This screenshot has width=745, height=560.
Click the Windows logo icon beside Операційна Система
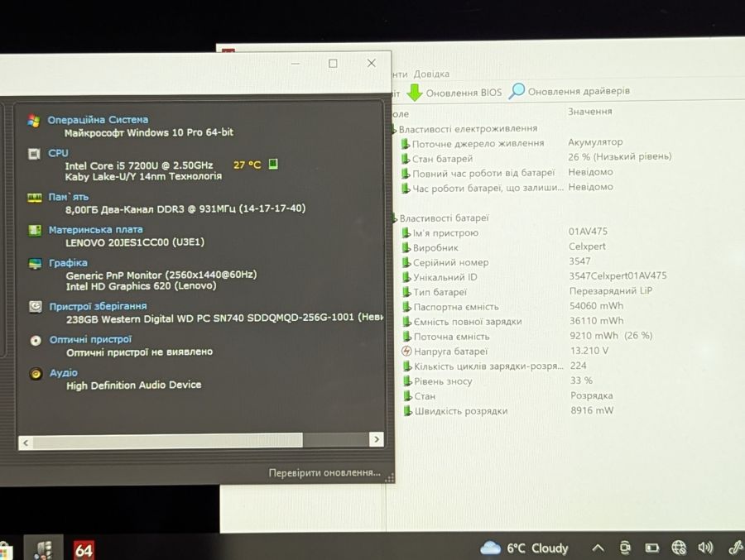pyautogui.click(x=34, y=121)
